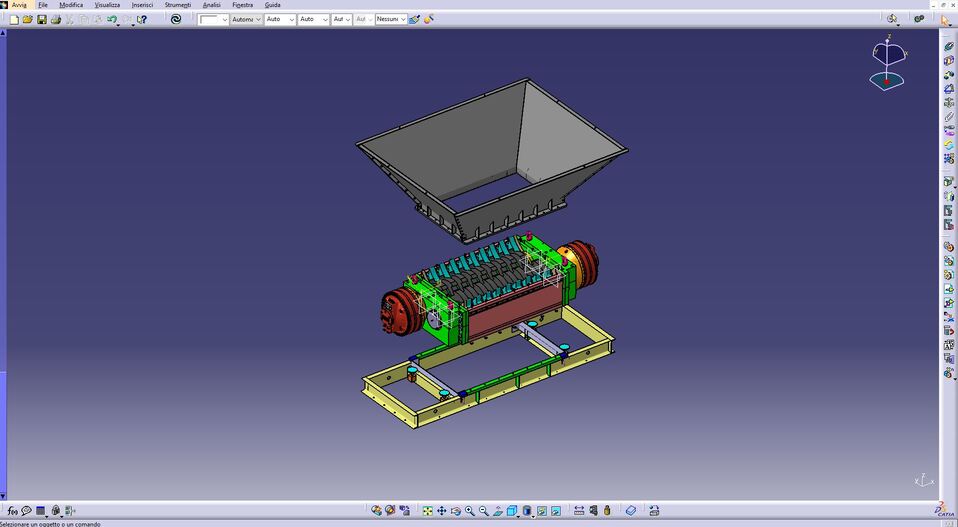Screen dimensions: 958x527
Task: Open the Formula f(x) tool
Action: (12, 511)
